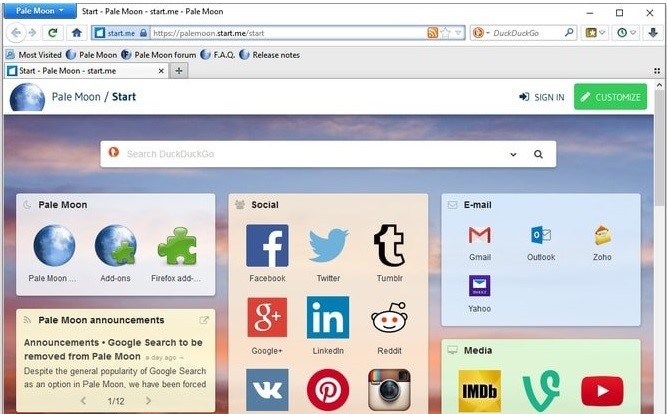
Task: Open the Vine shortcut
Action: [540, 391]
